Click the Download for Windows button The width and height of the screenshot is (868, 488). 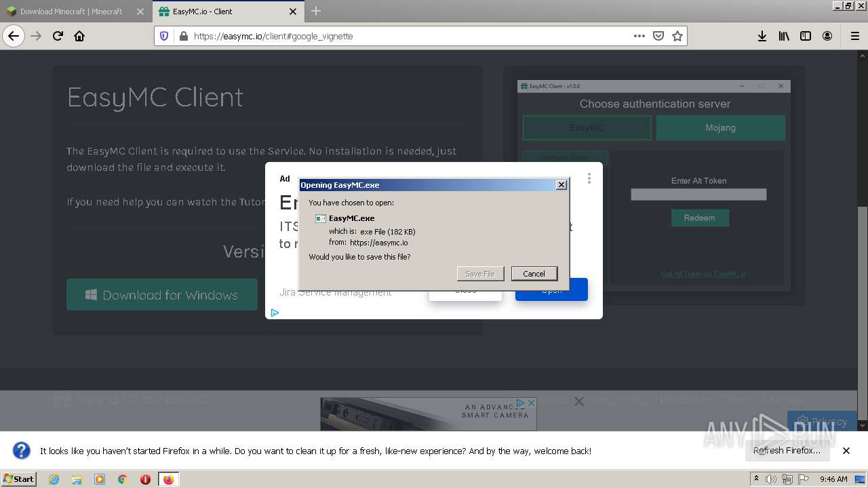(x=162, y=295)
